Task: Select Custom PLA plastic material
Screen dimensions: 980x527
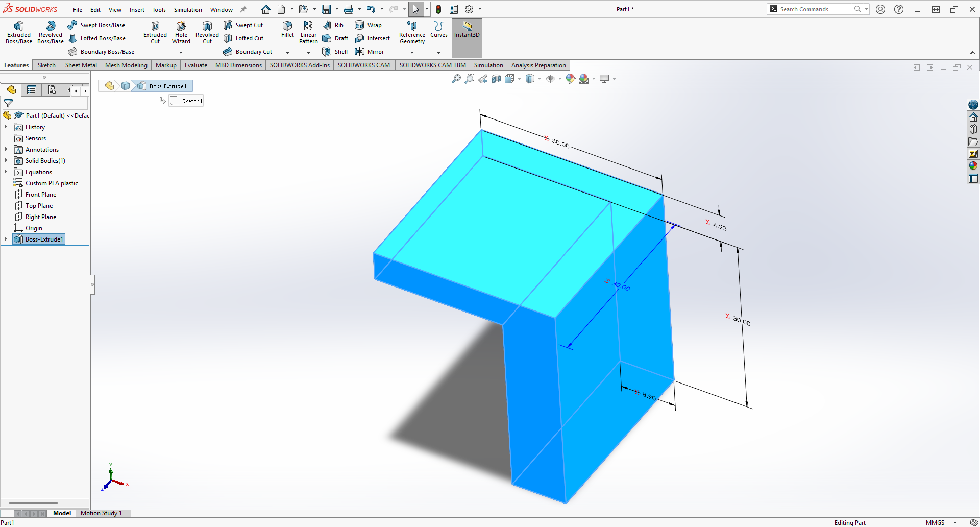Action: tap(46, 183)
